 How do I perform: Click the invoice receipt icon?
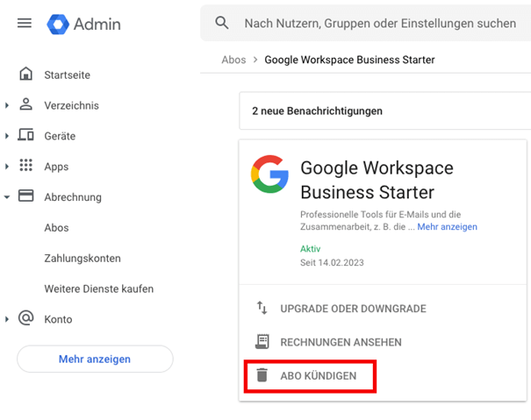(262, 341)
